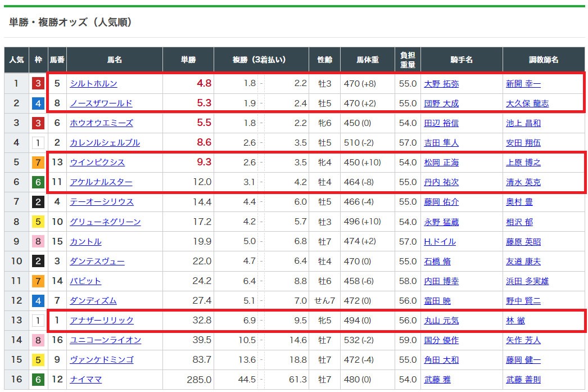Screen dimensions: 588x392
Task: View jockey 大野 拓弥 profile
Action: 441,84
